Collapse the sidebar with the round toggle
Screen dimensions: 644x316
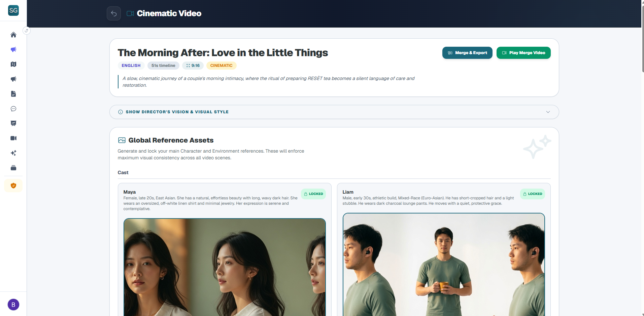click(27, 31)
